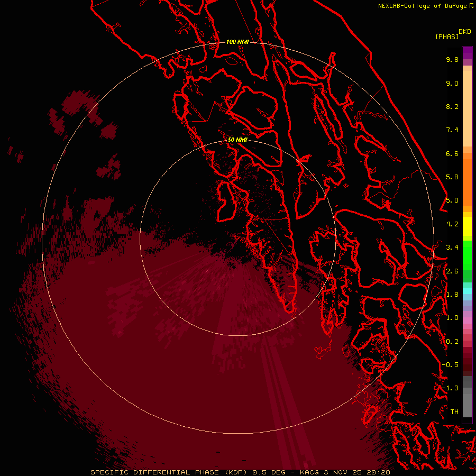The height and width of the screenshot is (476, 476).
Task: Click the 6.6 legend value
Action: 452,153
